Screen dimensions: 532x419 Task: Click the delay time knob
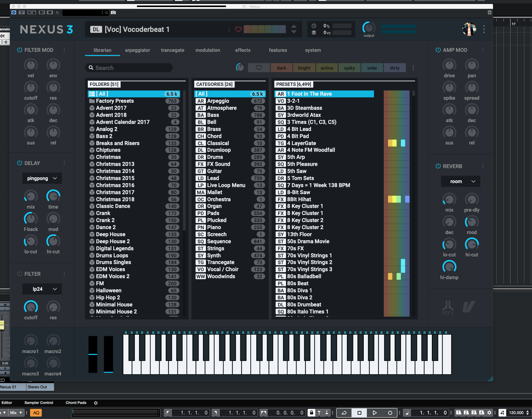pyautogui.click(x=53, y=196)
